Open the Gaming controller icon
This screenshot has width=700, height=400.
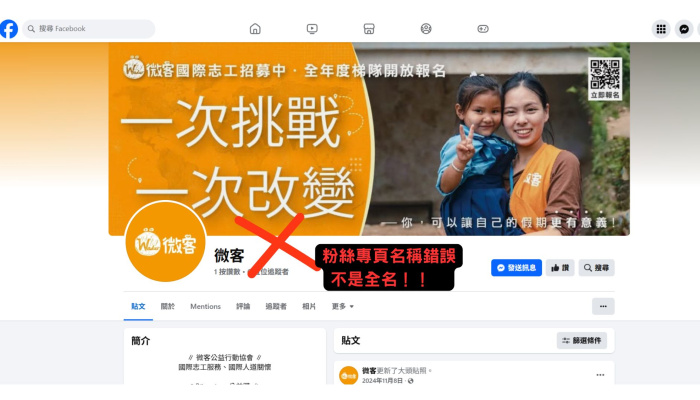coord(483,29)
